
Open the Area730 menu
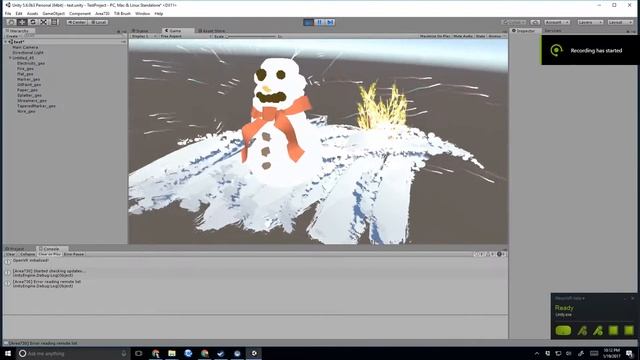click(102, 13)
